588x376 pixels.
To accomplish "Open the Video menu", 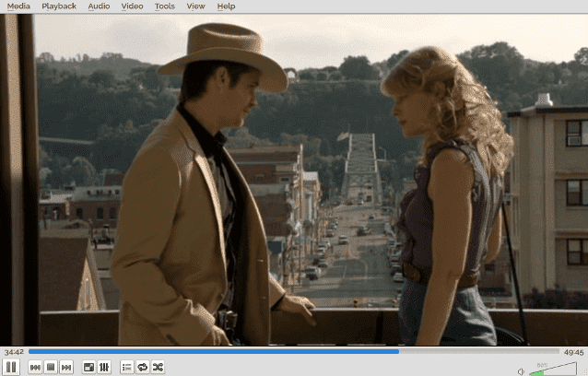I will click(x=132, y=6).
